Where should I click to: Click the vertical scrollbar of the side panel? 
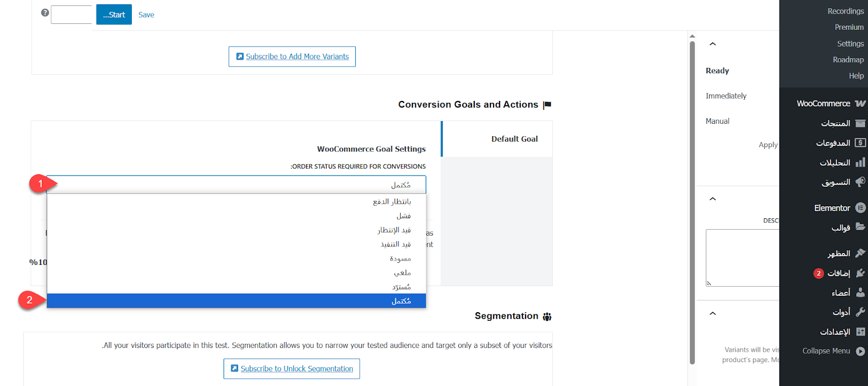click(x=692, y=201)
